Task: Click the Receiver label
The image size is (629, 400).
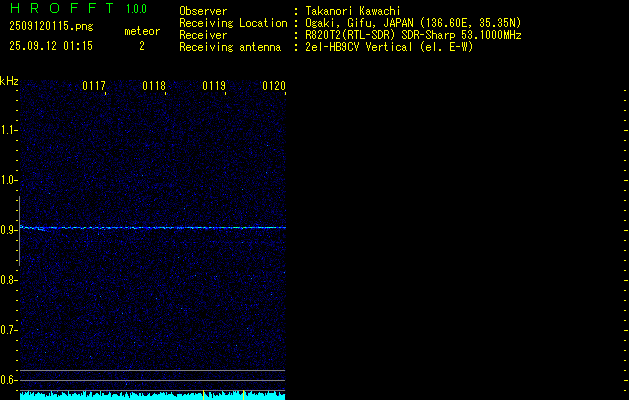Action: [x=203, y=35]
